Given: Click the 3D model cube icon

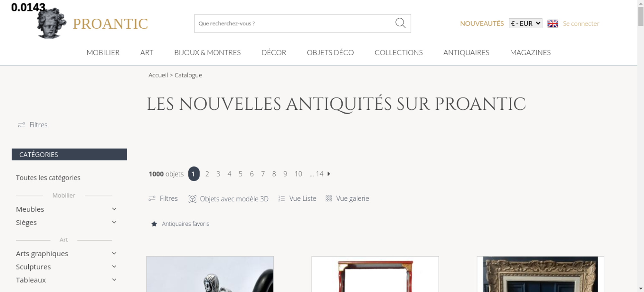Looking at the screenshot, I should (x=192, y=199).
